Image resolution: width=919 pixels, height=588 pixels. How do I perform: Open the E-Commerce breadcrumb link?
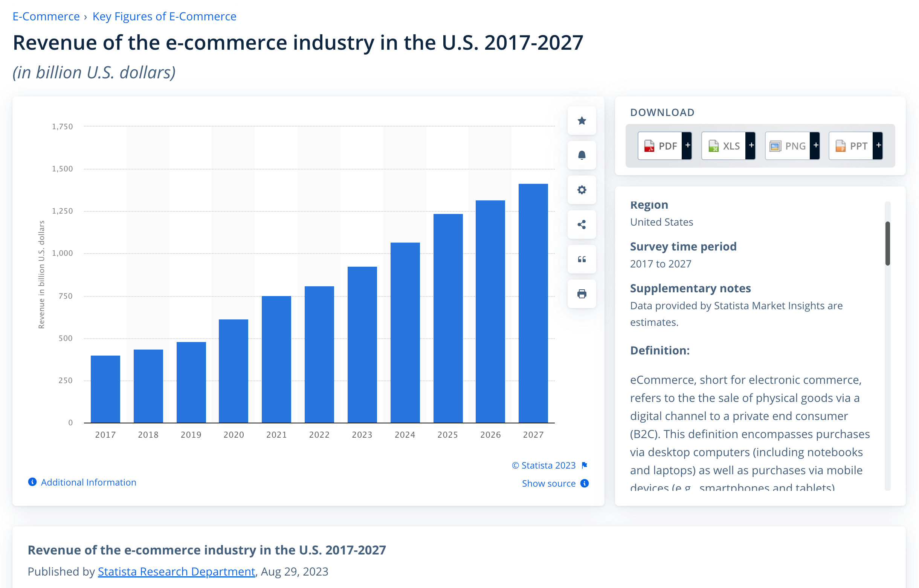46,17
